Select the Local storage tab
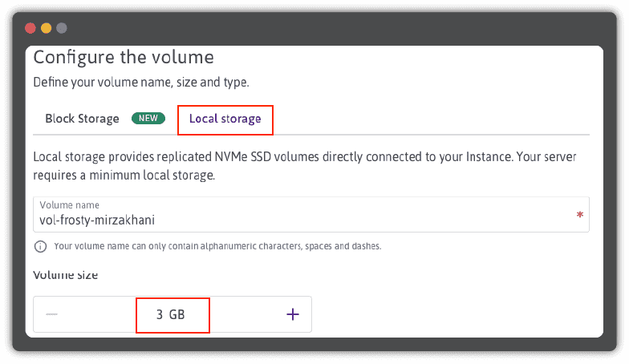This screenshot has width=629, height=364. click(x=225, y=119)
